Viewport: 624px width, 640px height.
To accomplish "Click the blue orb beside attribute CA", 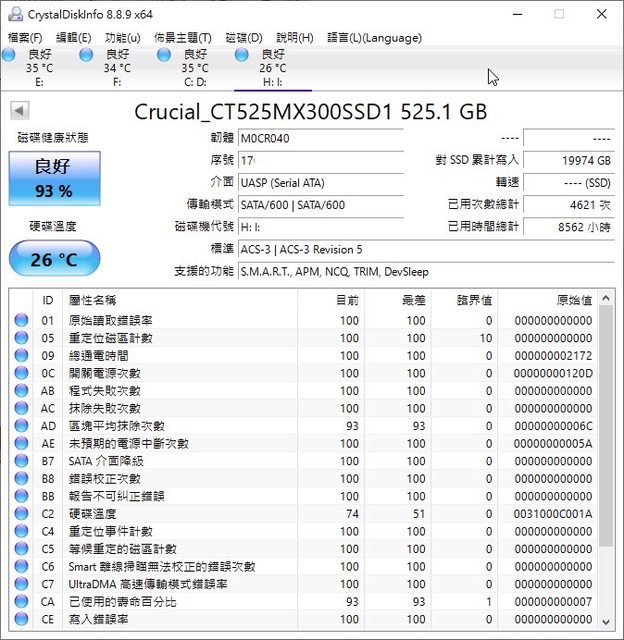I will click(21, 602).
